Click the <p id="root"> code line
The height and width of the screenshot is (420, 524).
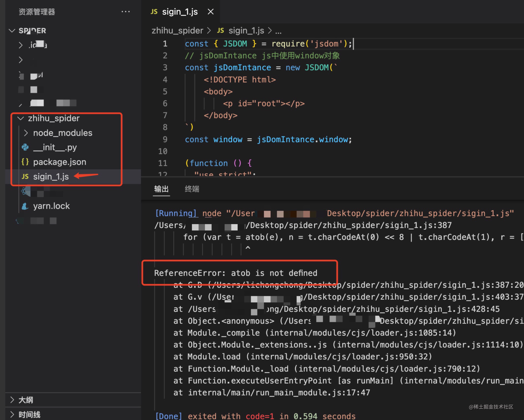pyautogui.click(x=264, y=103)
